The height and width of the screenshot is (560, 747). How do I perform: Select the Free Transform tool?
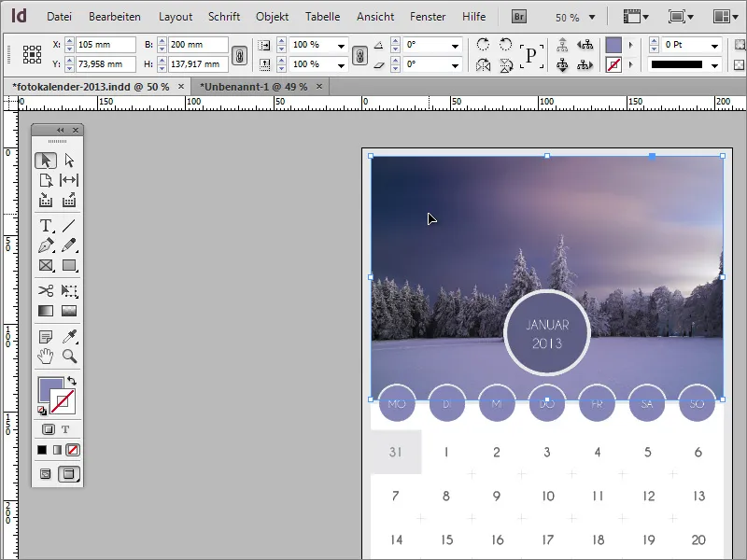click(69, 290)
